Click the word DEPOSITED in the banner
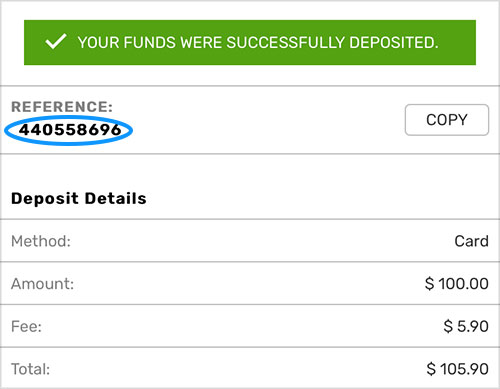Image resolution: width=500 pixels, height=389 pixels. tap(394, 43)
